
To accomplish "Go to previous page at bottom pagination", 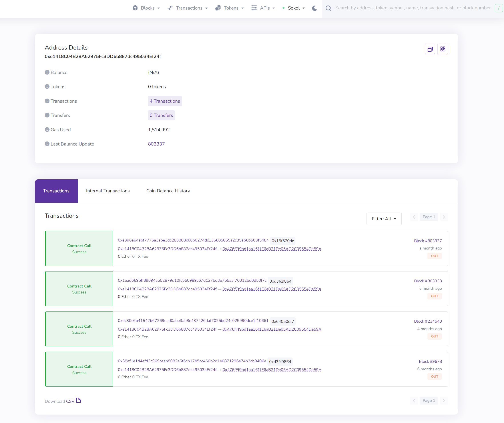I will [414, 401].
